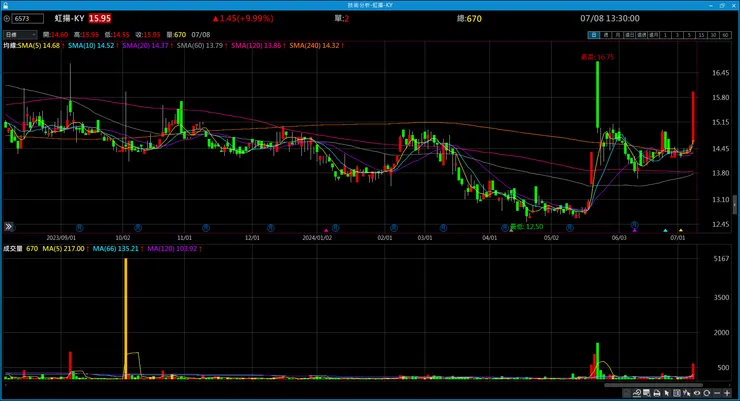Click the SMA(120) 13.86 moving average label

[x=256, y=45]
